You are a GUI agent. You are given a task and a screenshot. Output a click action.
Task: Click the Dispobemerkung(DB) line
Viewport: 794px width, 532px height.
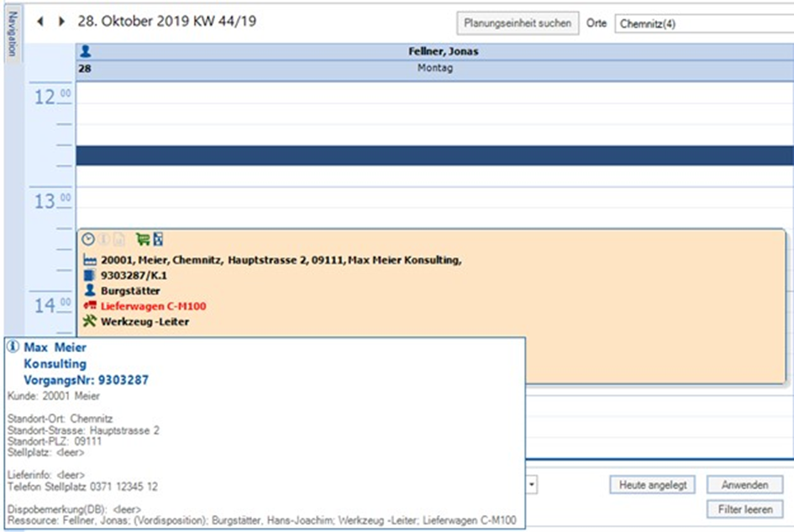click(75, 509)
